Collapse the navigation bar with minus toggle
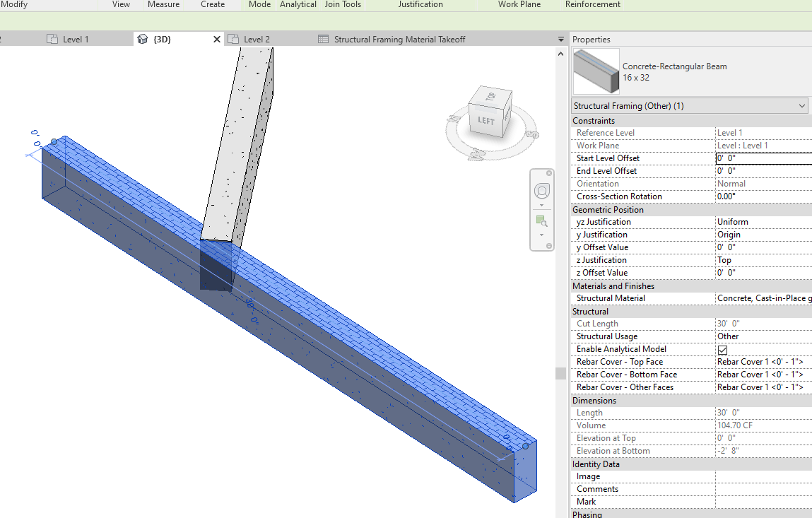Screen dimensions: 812x518 click(549, 245)
